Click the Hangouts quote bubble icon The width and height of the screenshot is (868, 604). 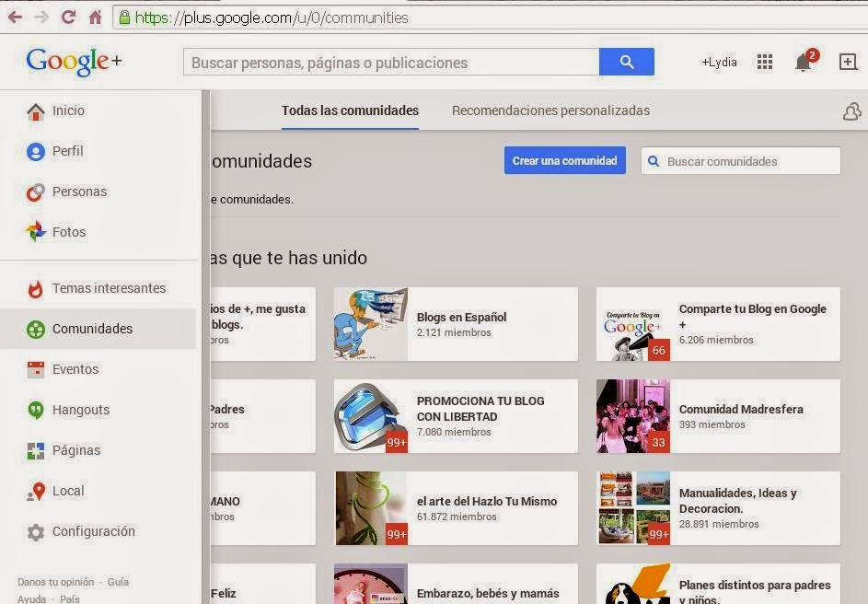coord(35,411)
